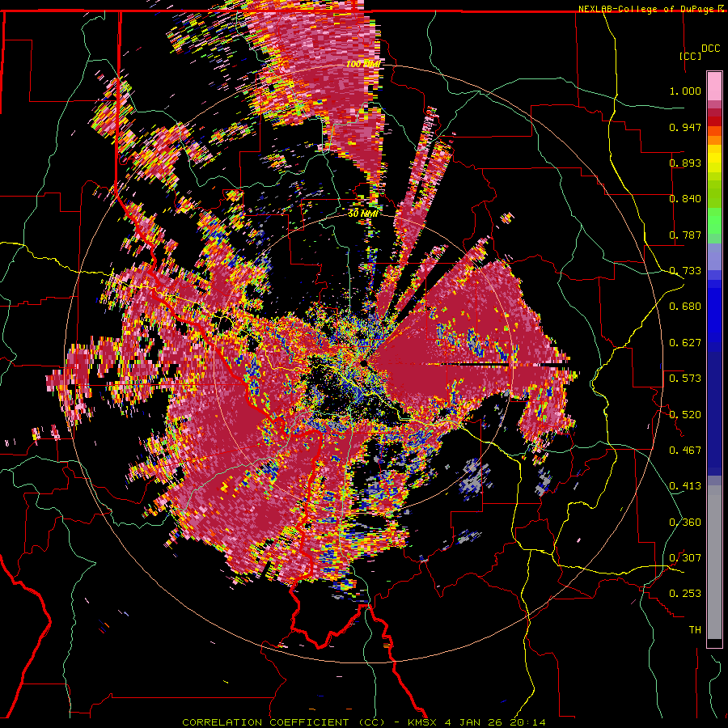The width and height of the screenshot is (728, 728).
Task: Click the TH threshold label
Action: coord(695,629)
